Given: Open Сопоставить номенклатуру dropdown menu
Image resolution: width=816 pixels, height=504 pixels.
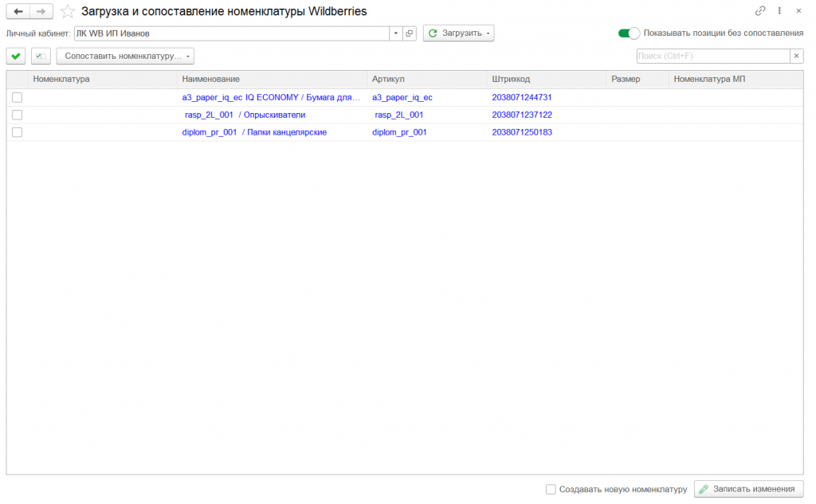Looking at the screenshot, I should [x=125, y=56].
